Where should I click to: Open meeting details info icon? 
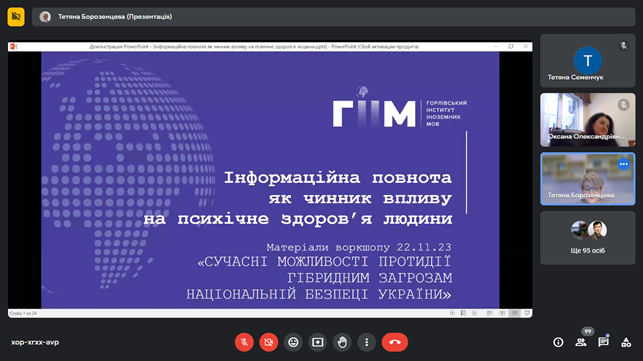click(x=558, y=342)
